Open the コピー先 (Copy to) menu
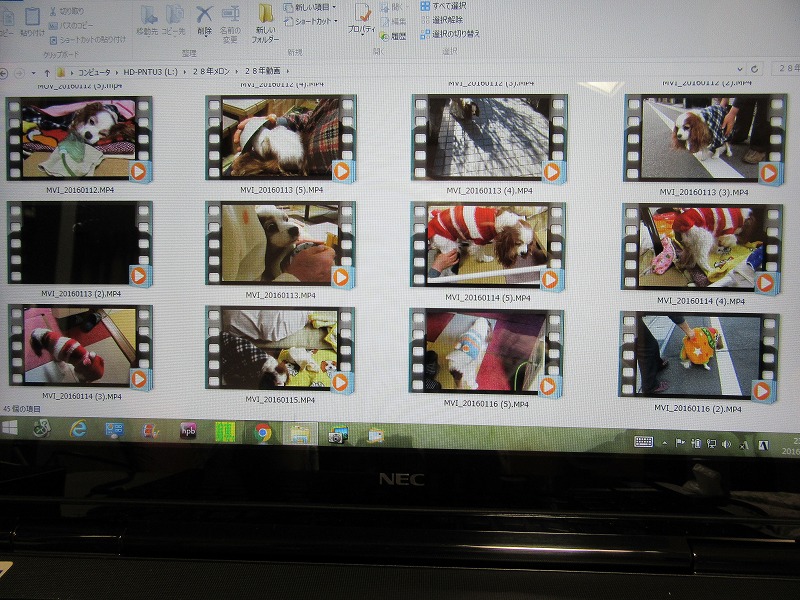This screenshot has height=600, width=800. tap(173, 20)
